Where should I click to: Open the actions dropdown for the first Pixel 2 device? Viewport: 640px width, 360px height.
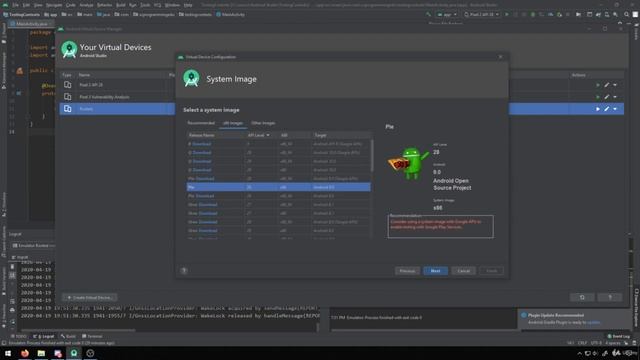[x=615, y=85]
